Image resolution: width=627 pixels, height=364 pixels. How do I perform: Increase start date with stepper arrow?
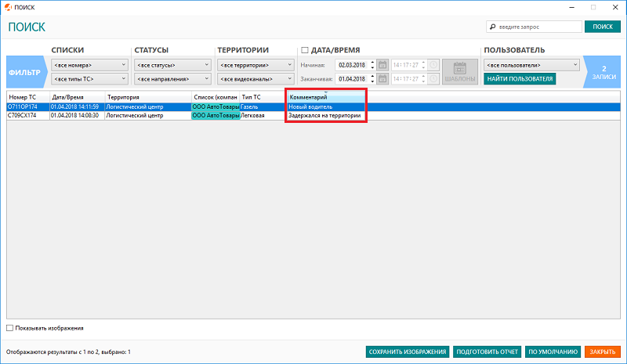[x=373, y=63]
